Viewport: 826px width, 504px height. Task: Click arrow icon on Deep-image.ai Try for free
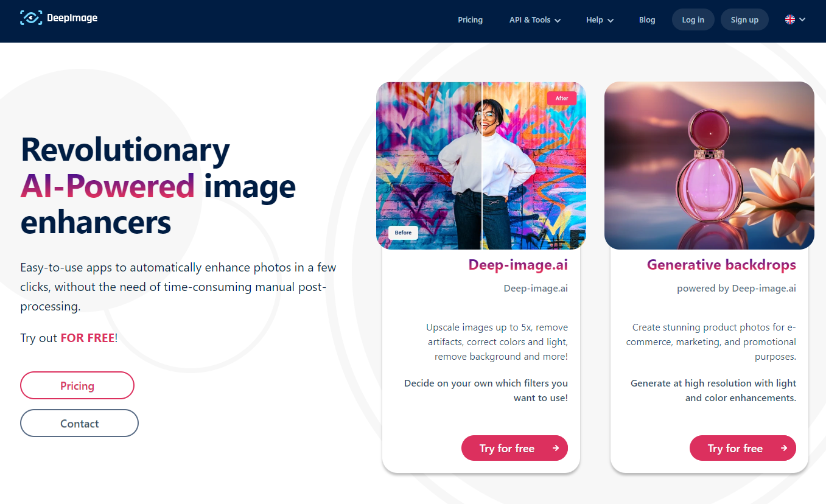556,448
